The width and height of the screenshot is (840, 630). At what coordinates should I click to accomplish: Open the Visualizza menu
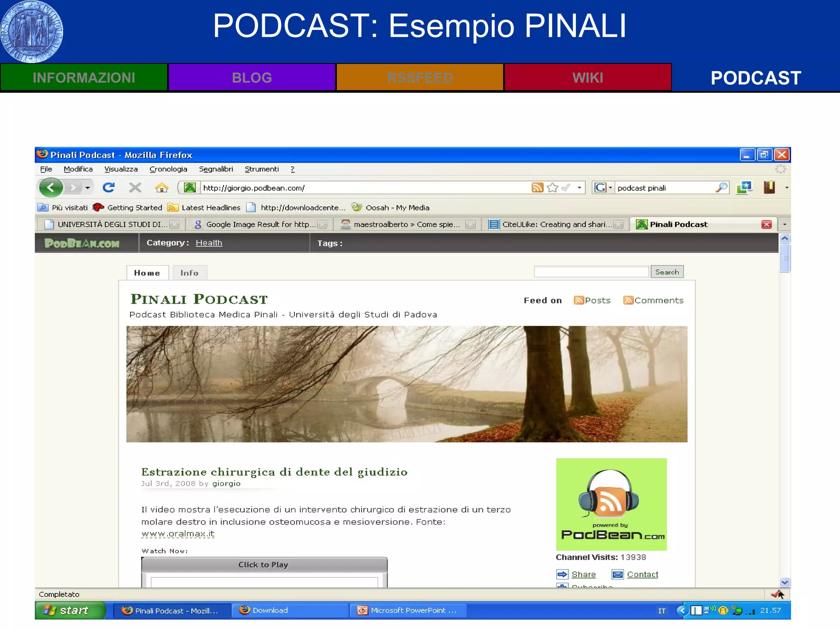pos(121,169)
